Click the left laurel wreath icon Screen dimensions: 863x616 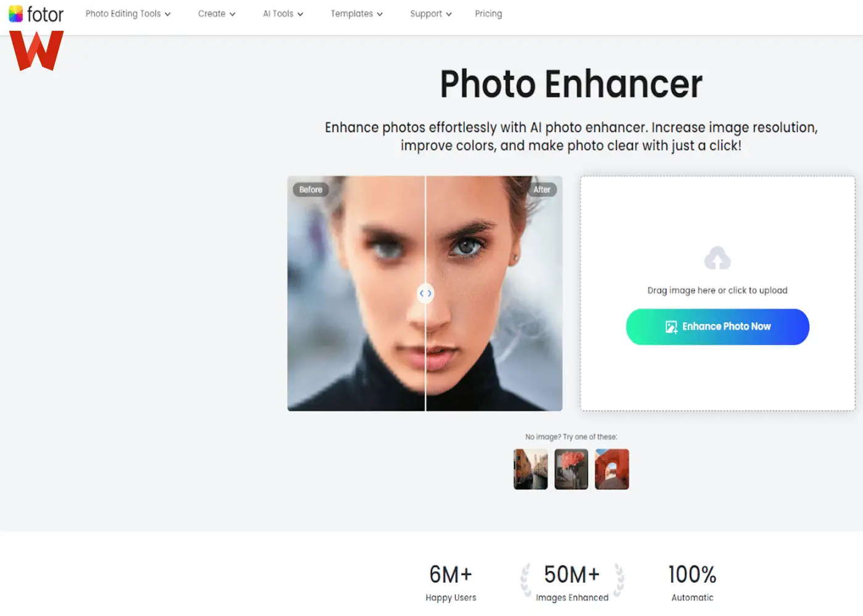coord(526,580)
